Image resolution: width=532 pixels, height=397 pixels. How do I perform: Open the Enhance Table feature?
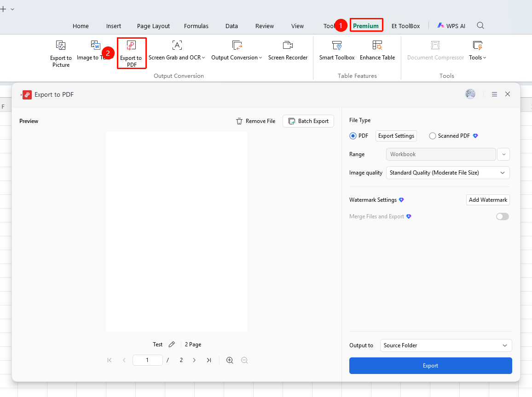click(377, 51)
